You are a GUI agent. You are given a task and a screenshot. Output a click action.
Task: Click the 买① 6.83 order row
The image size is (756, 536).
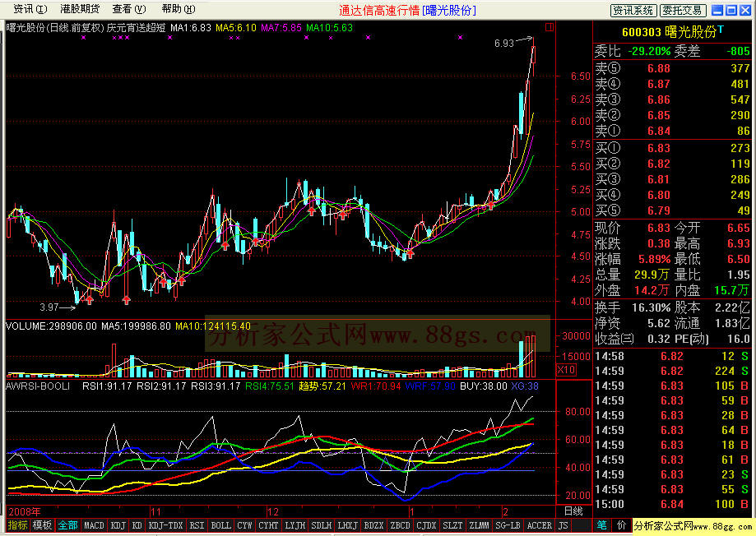point(671,148)
